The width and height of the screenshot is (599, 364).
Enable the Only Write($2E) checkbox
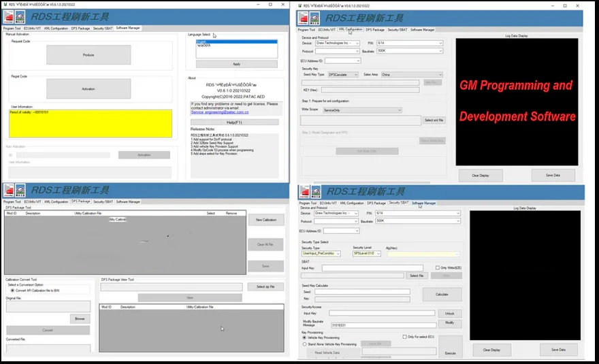[436, 268]
